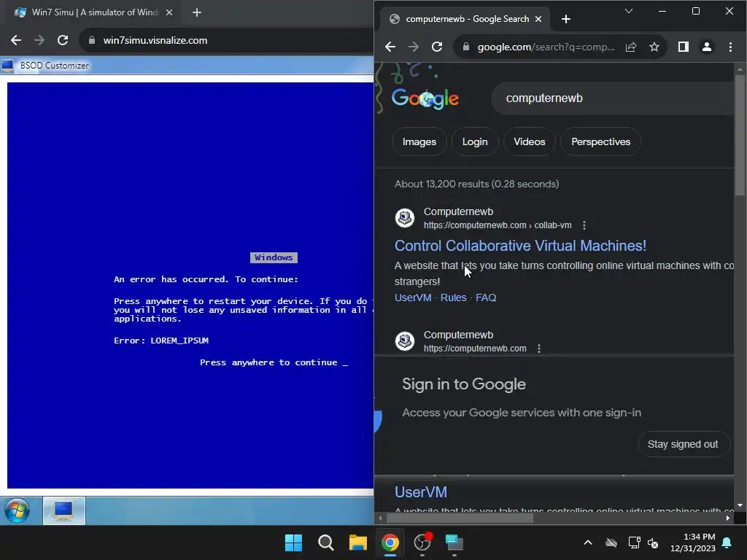This screenshot has height=560, width=747.
Task: Open a new tab in the Google window
Action: tap(566, 19)
